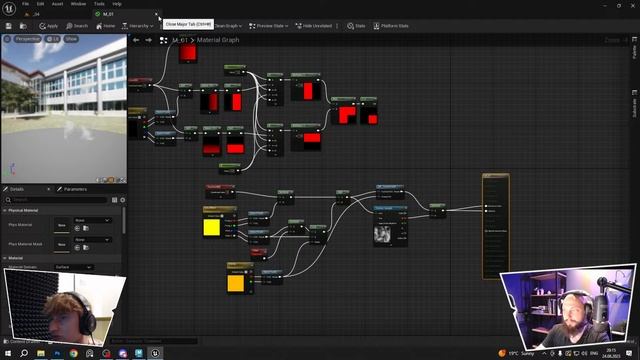Open the Help menu
This screenshot has height=360, width=640.
[x=117, y=4]
